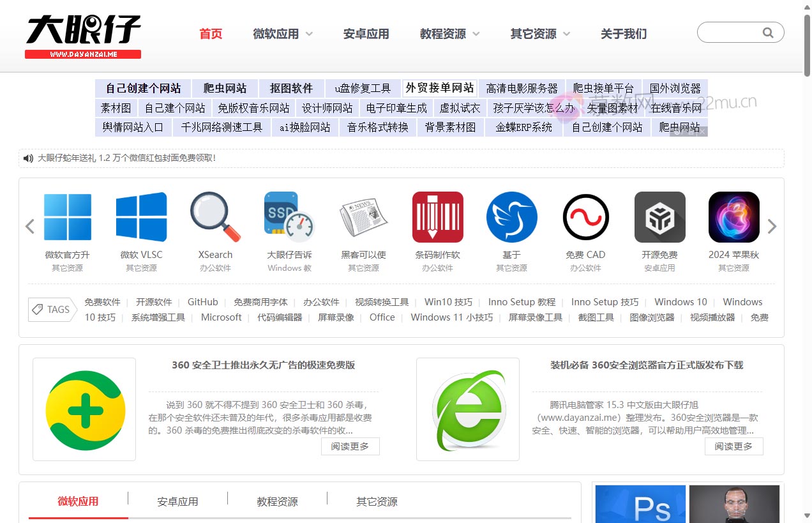The width and height of the screenshot is (812, 523).
Task: Open 关于我们 in the navigation bar
Action: pyautogui.click(x=623, y=34)
